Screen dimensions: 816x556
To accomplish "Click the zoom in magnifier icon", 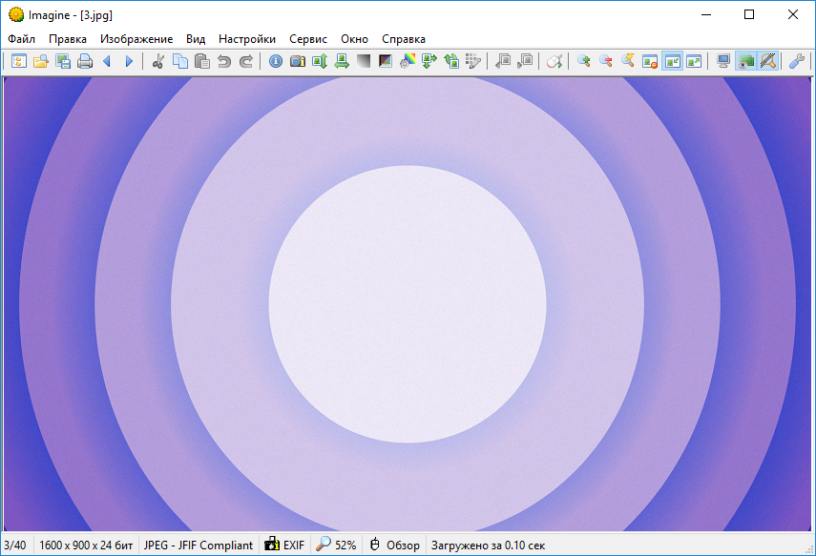I will 584,62.
